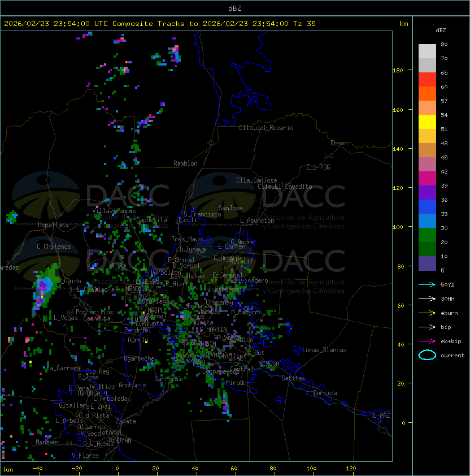Click the '-20' tick on horizontal axis
470x476 pixels.
[77, 469]
